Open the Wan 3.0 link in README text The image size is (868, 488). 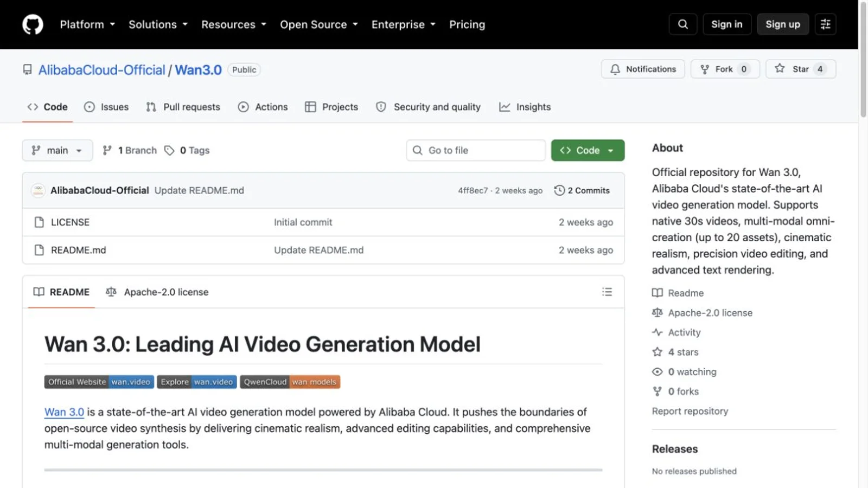pyautogui.click(x=64, y=412)
